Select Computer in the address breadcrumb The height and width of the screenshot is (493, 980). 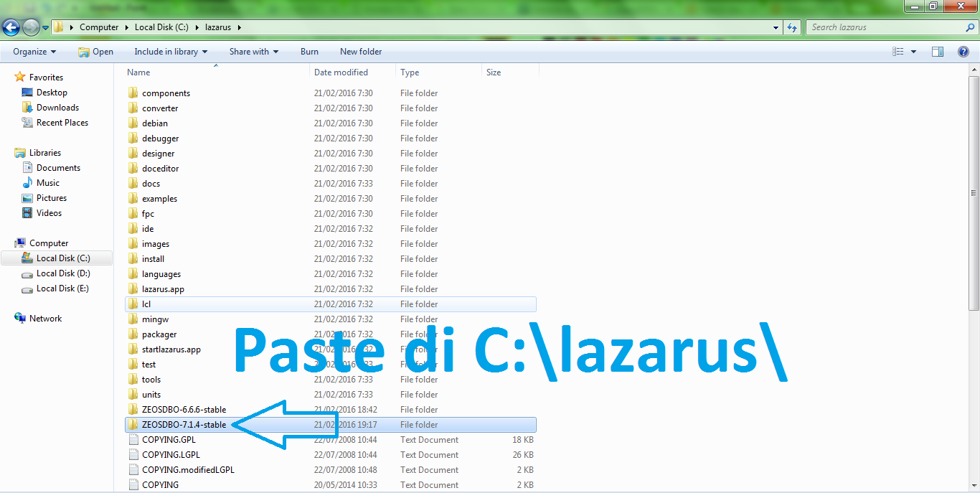[x=99, y=27]
